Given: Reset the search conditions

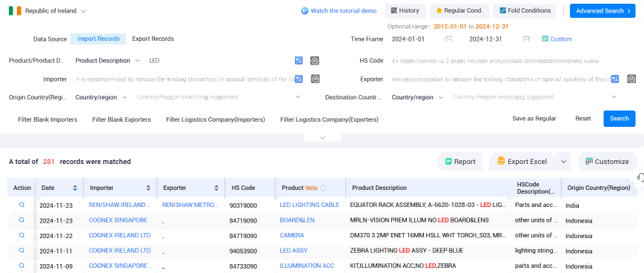Looking at the screenshot, I should coord(582,119).
